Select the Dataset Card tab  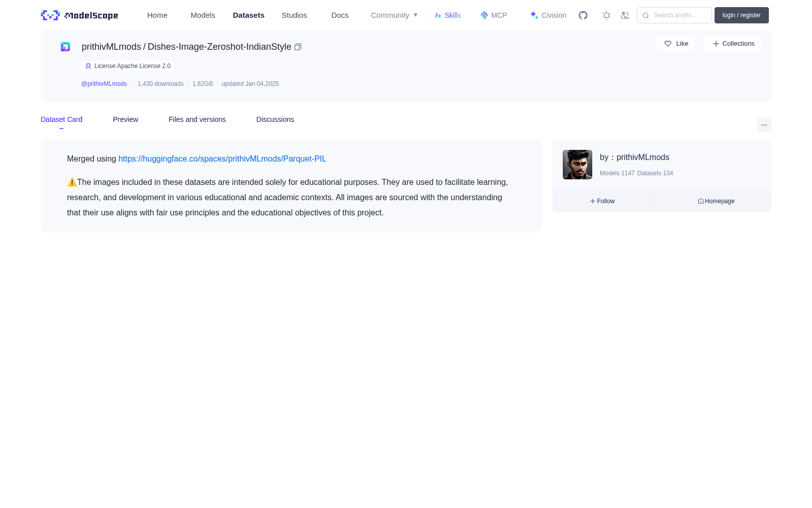pyautogui.click(x=61, y=119)
